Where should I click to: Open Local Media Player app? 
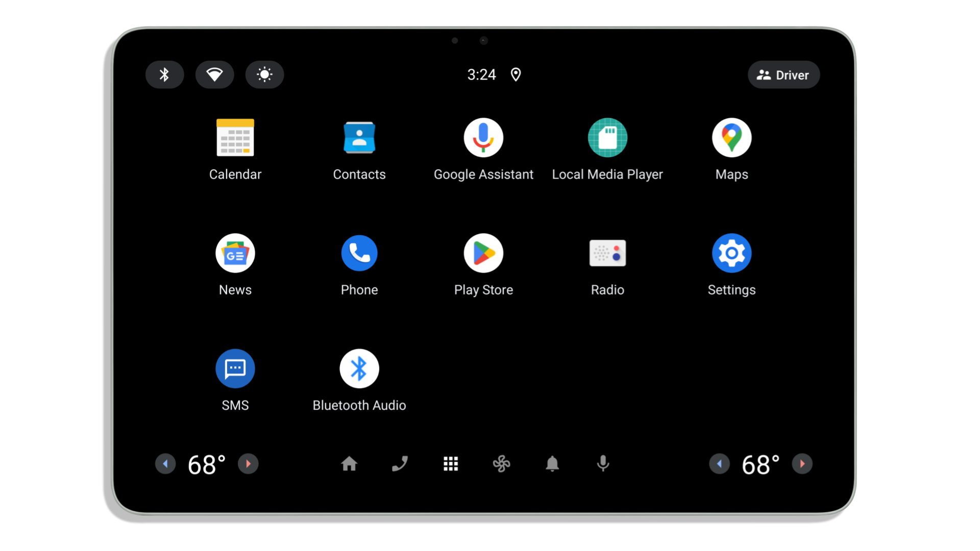tap(607, 138)
